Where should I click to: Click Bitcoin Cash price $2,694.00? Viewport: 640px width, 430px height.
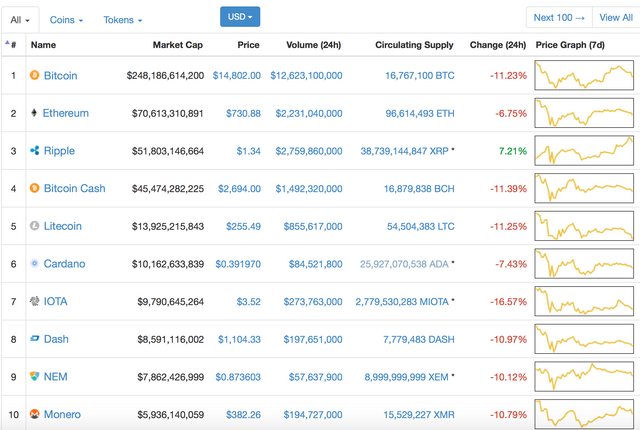coord(239,188)
